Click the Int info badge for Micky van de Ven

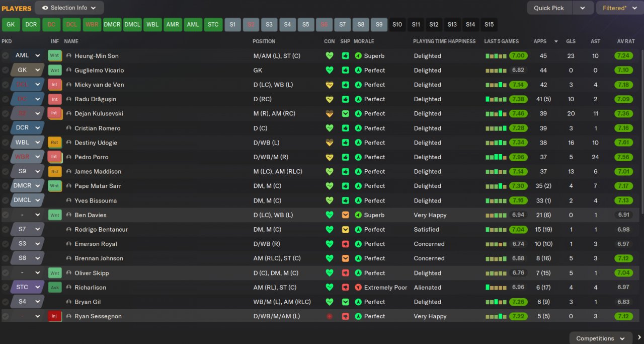point(54,85)
